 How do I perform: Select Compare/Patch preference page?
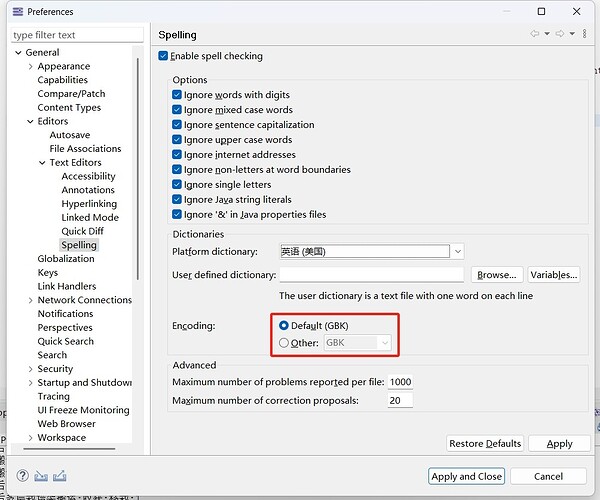tap(71, 94)
